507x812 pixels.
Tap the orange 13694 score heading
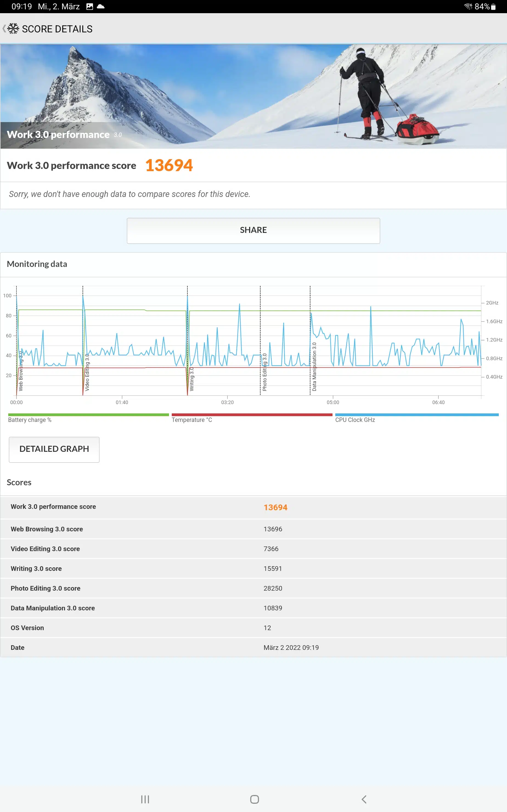(169, 166)
